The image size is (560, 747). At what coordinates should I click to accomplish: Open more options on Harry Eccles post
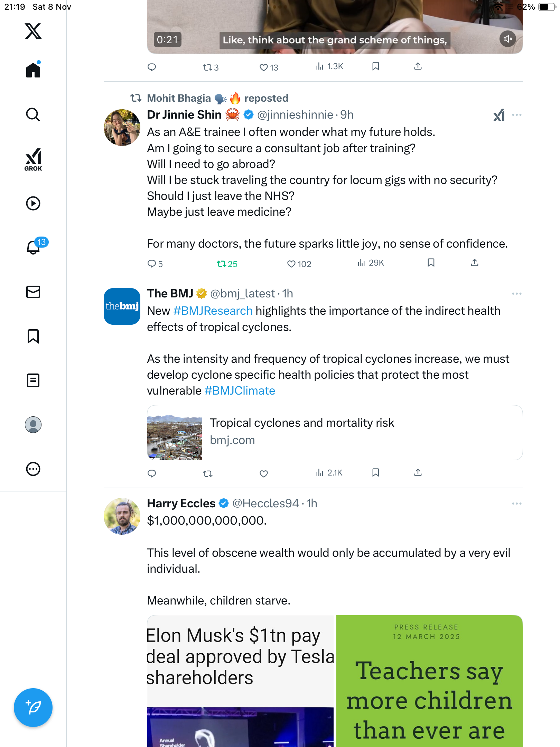click(516, 504)
